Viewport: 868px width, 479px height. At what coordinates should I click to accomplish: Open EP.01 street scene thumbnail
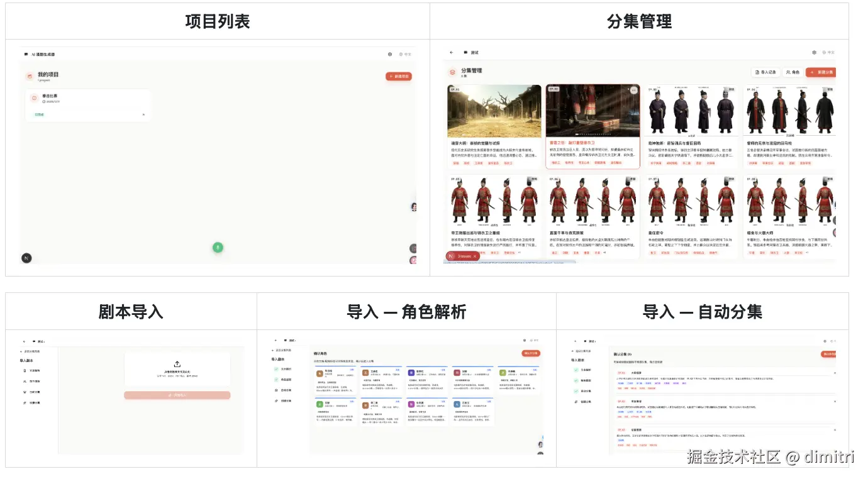494,111
